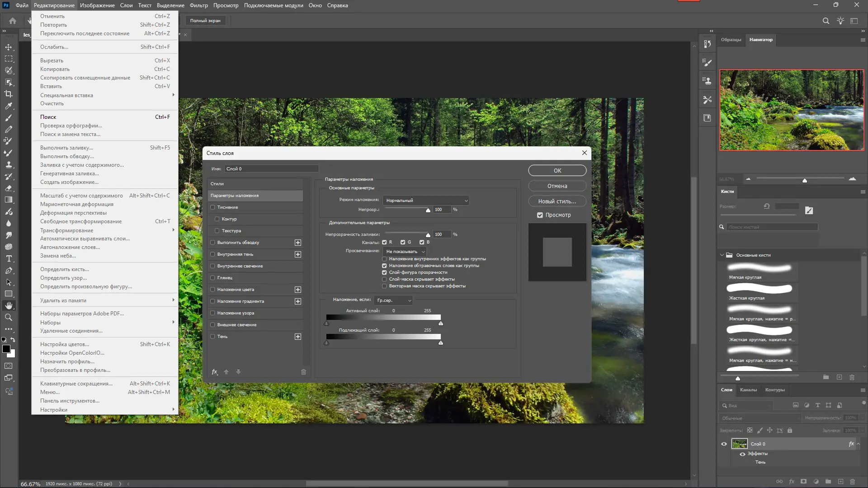868x488 pixels.
Task: Click the add layer mask icon
Action: coord(804,482)
